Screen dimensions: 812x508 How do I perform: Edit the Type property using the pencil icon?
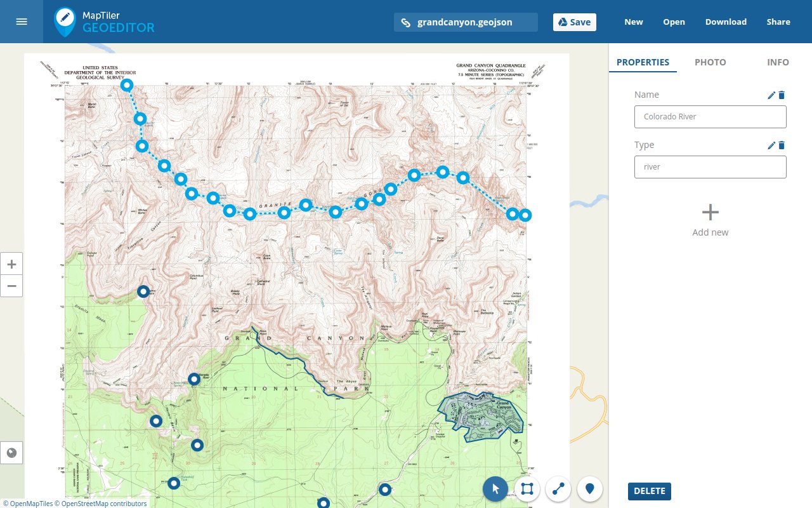pos(771,145)
